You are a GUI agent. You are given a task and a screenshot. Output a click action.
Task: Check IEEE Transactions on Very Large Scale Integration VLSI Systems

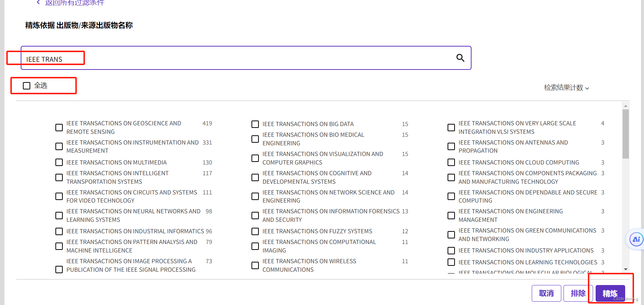tap(451, 128)
